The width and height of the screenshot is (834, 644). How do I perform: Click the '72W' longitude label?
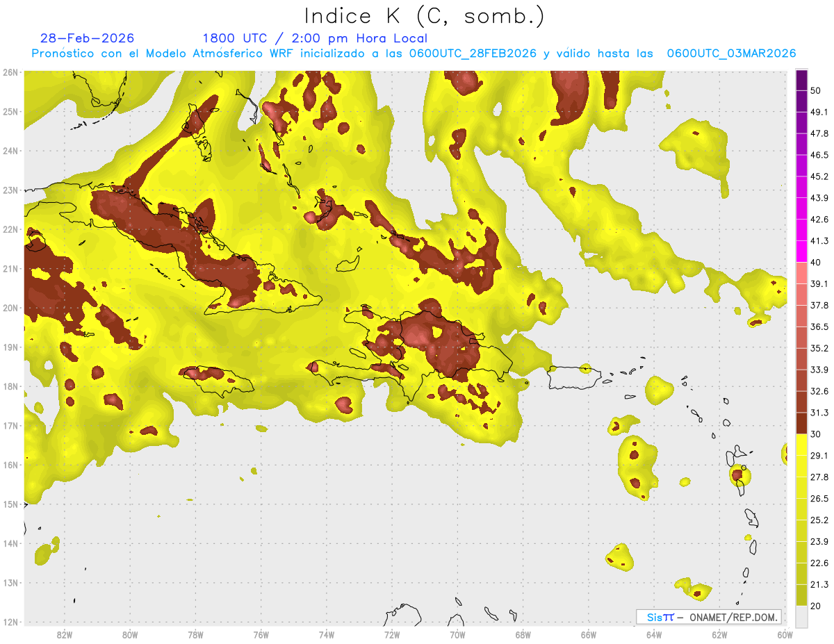(392, 634)
